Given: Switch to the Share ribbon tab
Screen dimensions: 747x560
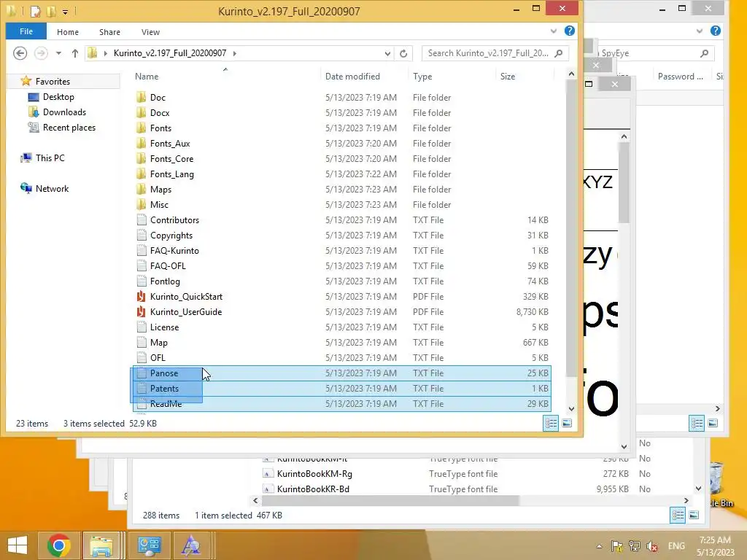Looking at the screenshot, I should (109, 32).
